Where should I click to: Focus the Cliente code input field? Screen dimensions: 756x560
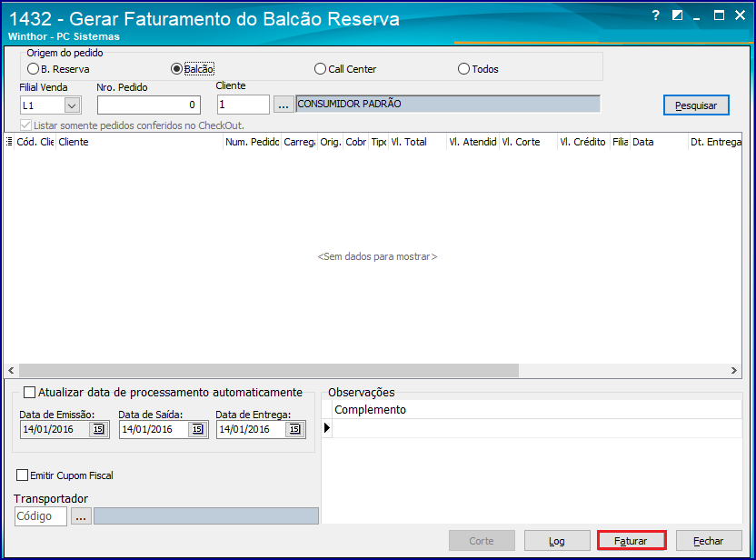click(x=243, y=105)
